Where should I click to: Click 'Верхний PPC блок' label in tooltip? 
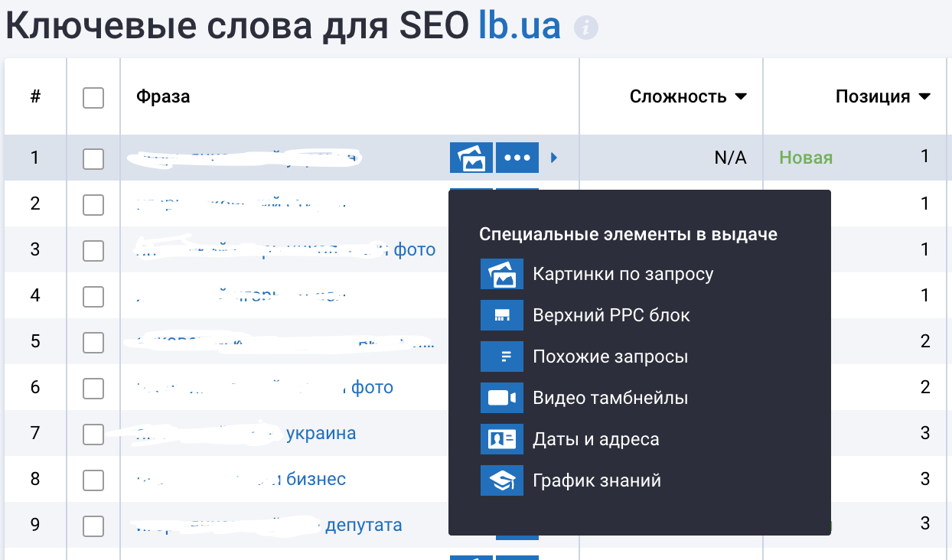click(x=611, y=315)
